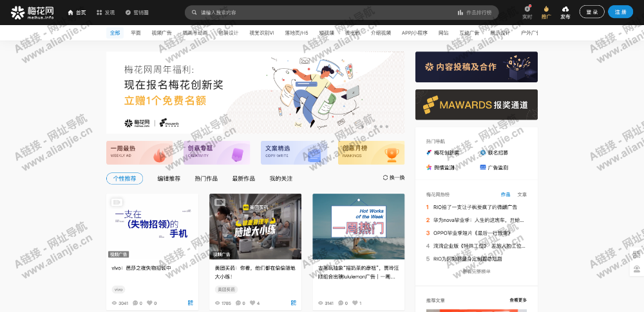The height and width of the screenshot is (312, 644).
Task: Select the 短视频 category tab
Action: coord(327,33)
